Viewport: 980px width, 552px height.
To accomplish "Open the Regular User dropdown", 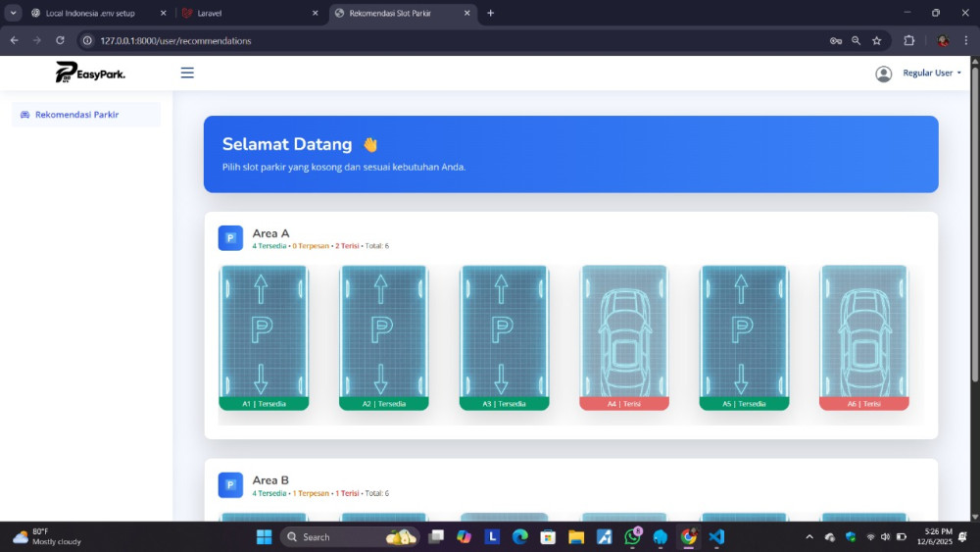I will 931,73.
